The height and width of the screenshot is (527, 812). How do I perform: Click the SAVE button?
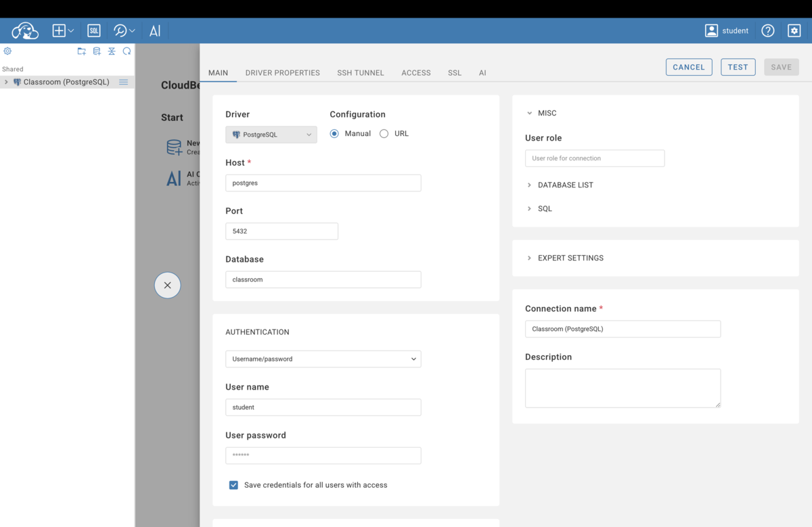[x=781, y=67]
